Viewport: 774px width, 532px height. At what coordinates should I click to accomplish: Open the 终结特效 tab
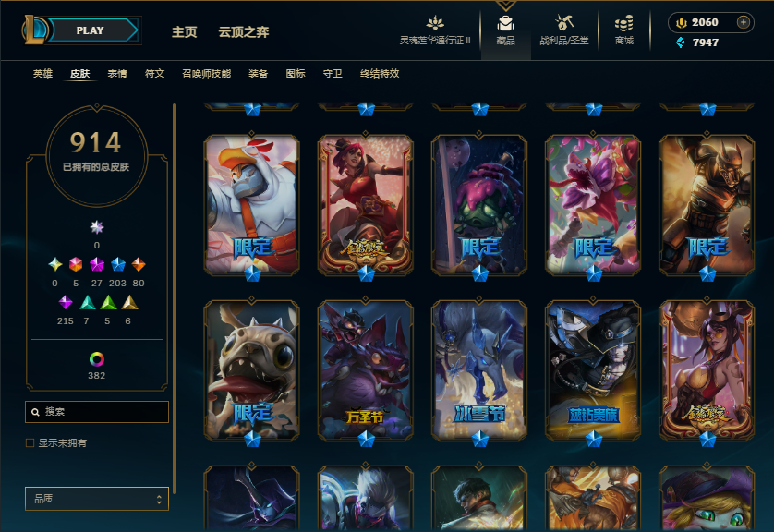tap(380, 74)
